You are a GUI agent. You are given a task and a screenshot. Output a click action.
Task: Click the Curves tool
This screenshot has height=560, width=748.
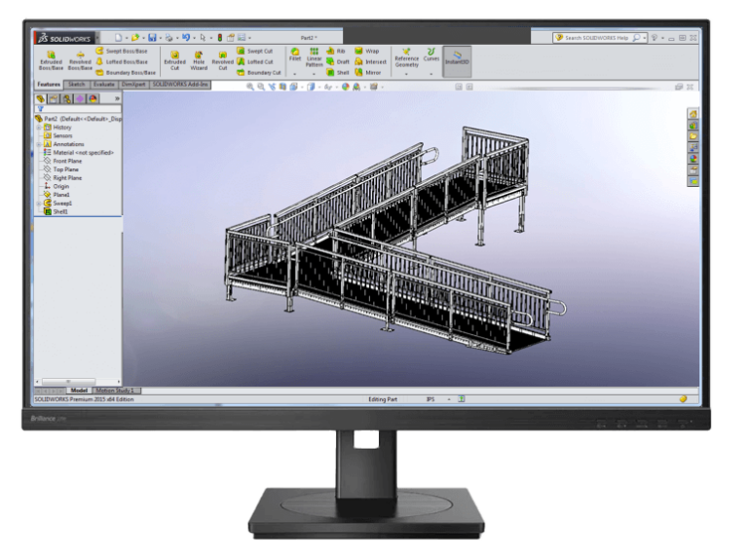(x=431, y=55)
